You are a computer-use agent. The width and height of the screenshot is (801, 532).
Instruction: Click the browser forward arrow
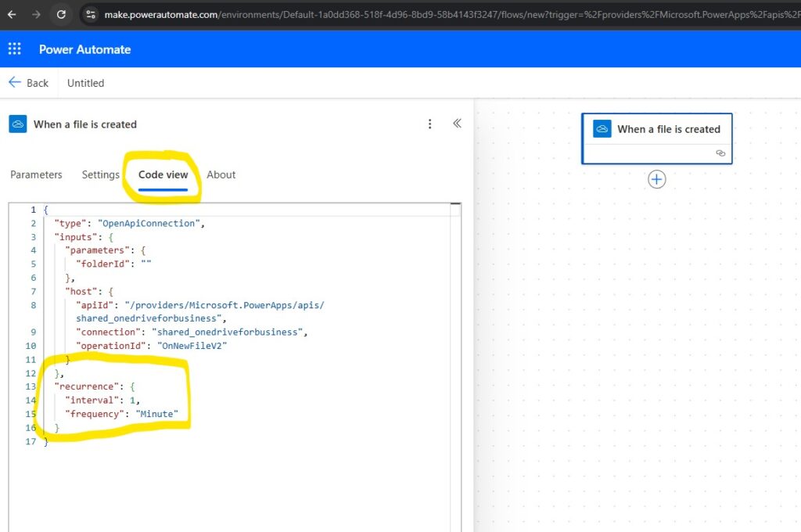tap(36, 14)
